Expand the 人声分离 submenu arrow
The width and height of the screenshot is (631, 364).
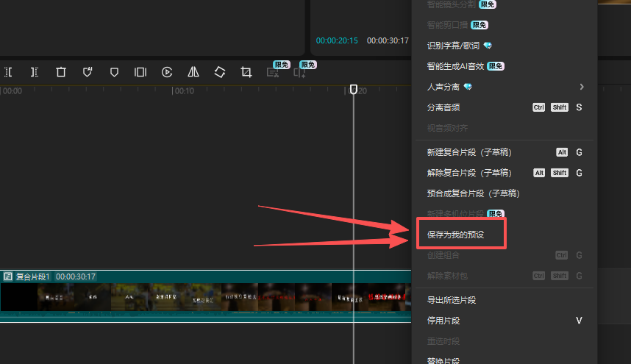click(582, 87)
